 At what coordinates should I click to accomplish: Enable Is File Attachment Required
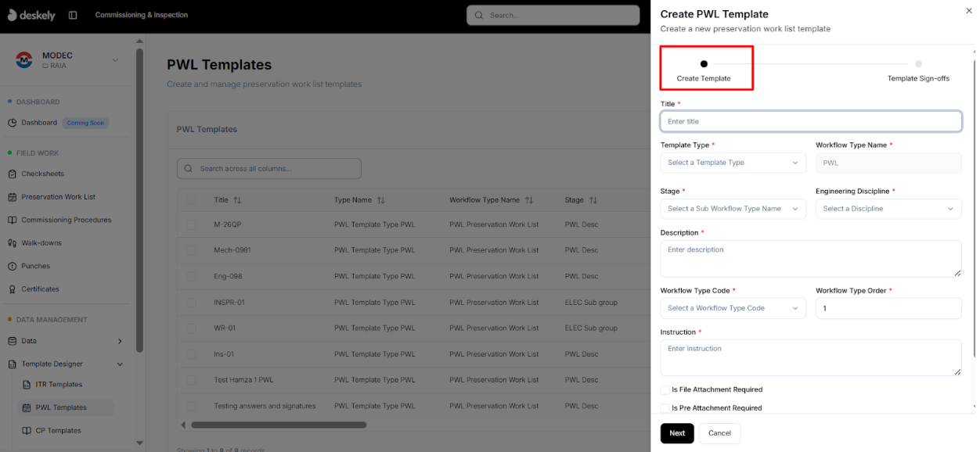tap(665, 389)
